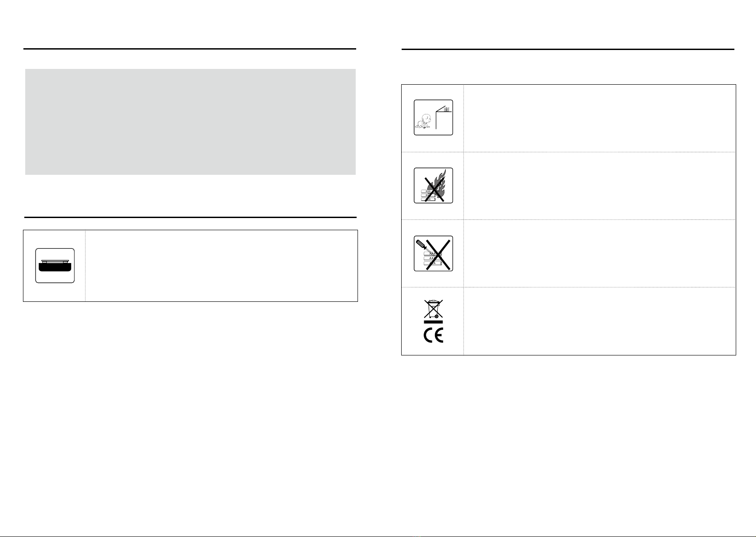Click the empty cell beside the baby icon
Screen dimensions: 756x537
tap(599, 118)
